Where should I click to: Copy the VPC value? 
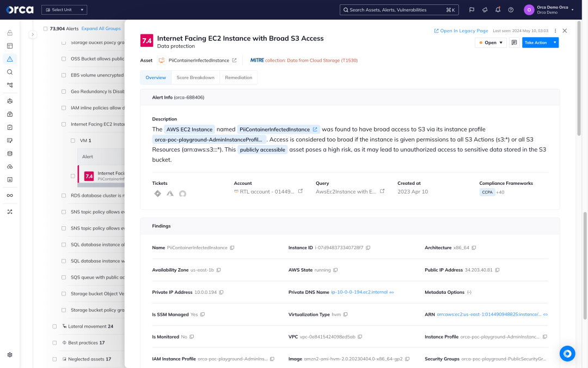coord(360,337)
